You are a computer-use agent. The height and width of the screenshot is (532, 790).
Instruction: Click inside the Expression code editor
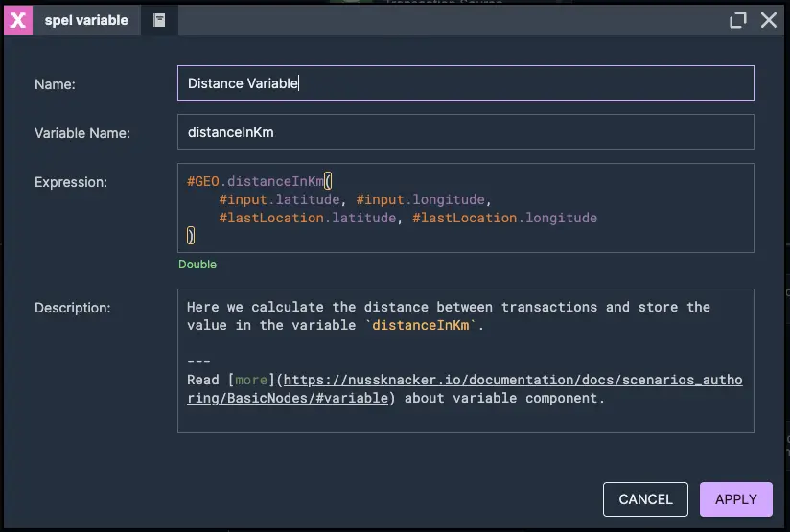[x=466, y=208]
